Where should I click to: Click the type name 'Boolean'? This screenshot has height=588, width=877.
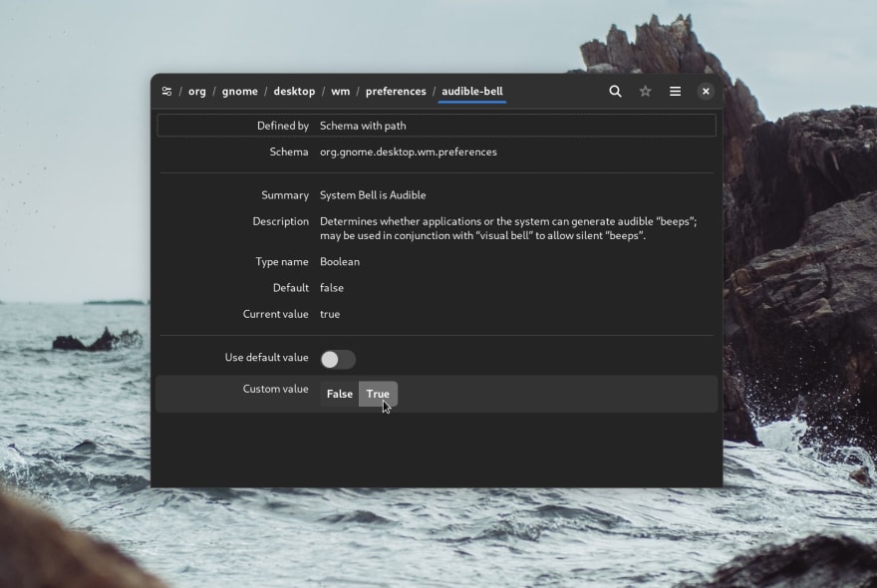click(x=340, y=262)
